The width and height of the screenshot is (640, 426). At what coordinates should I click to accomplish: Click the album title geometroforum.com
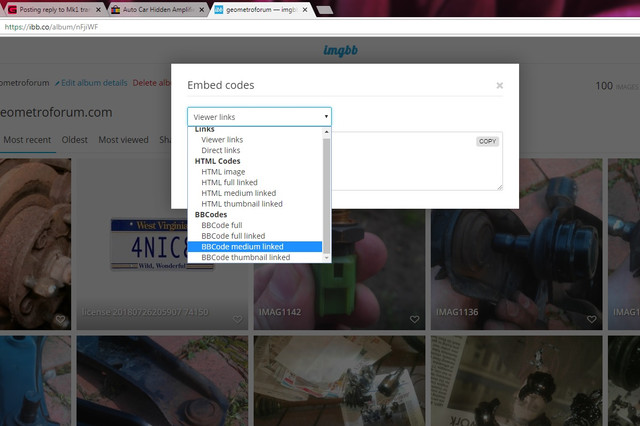56,112
